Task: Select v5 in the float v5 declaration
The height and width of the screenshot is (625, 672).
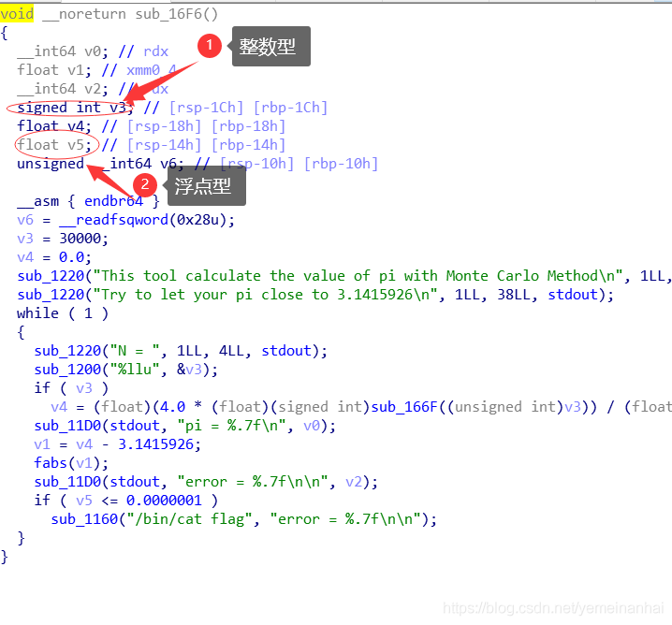Action: click(x=76, y=145)
